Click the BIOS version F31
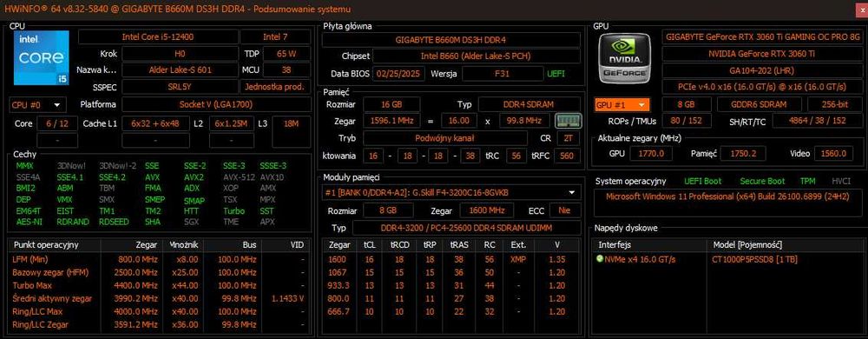The height and width of the screenshot is (339, 868). tap(503, 74)
